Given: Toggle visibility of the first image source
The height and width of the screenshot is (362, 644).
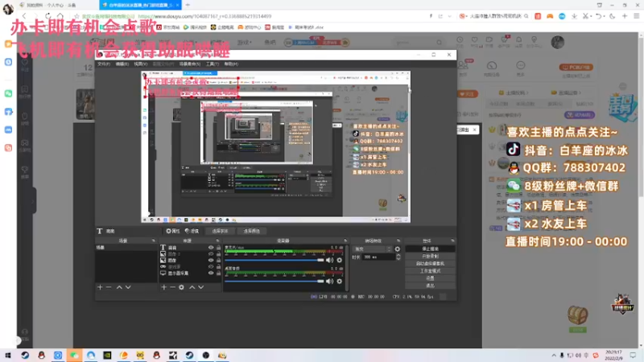Looking at the screenshot, I should point(211,254).
